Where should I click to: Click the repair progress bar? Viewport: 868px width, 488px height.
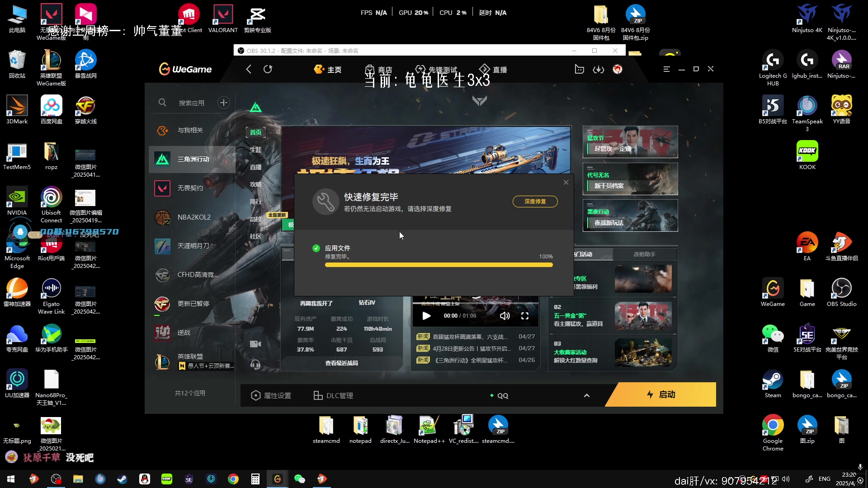coord(439,265)
